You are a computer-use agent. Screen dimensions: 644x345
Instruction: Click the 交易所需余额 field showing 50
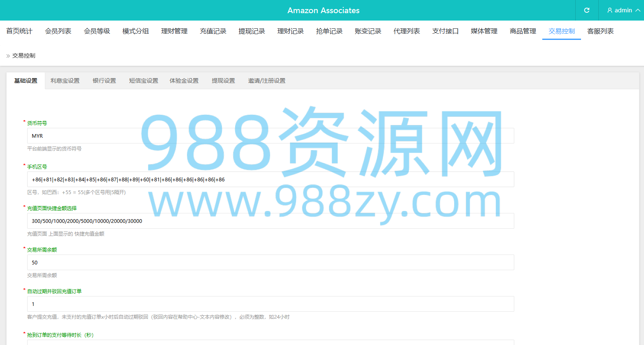pos(271,262)
